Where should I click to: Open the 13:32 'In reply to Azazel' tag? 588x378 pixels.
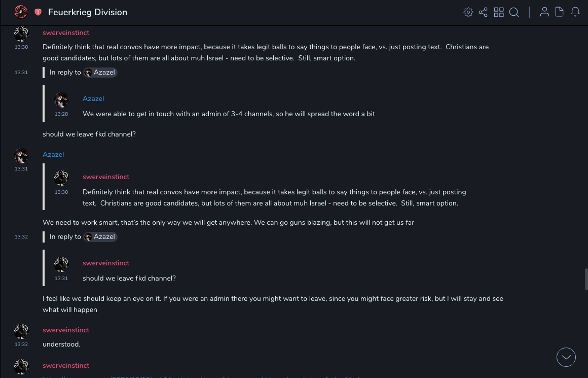tap(100, 237)
